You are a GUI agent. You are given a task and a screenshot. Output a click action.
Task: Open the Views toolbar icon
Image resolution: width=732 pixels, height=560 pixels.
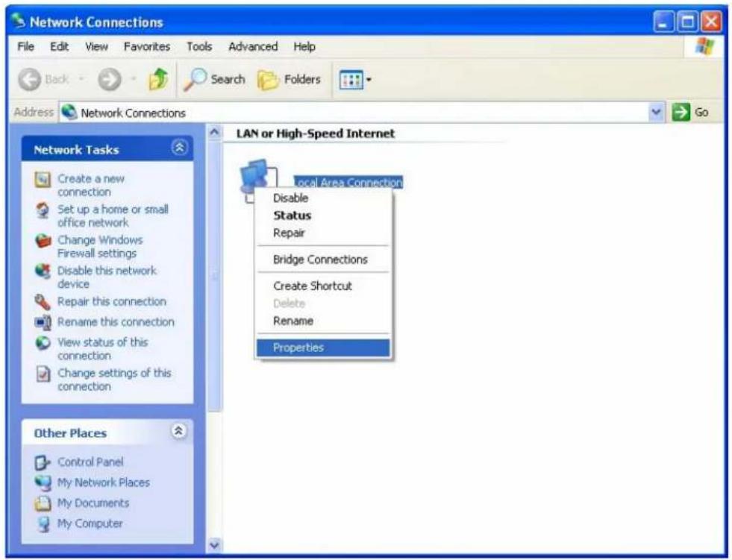(x=351, y=80)
